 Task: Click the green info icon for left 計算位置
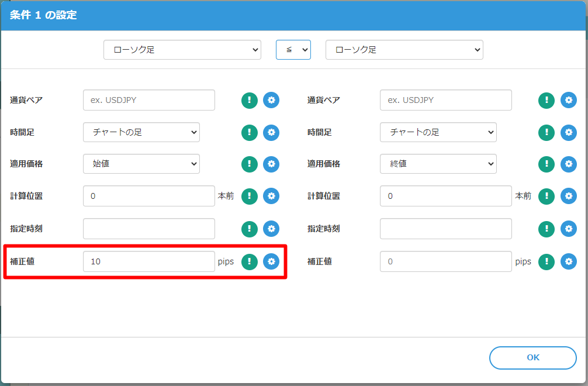[x=250, y=196]
